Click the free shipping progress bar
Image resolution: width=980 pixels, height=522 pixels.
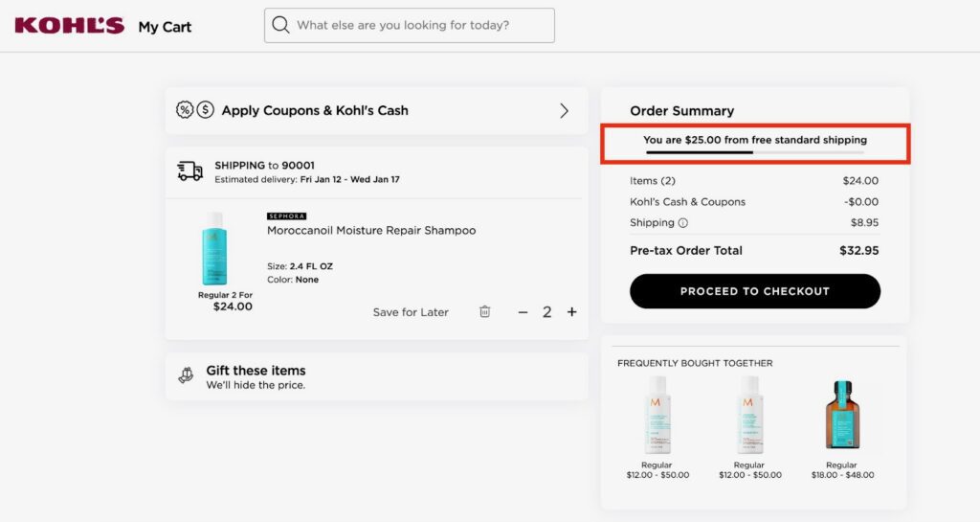tap(754, 151)
